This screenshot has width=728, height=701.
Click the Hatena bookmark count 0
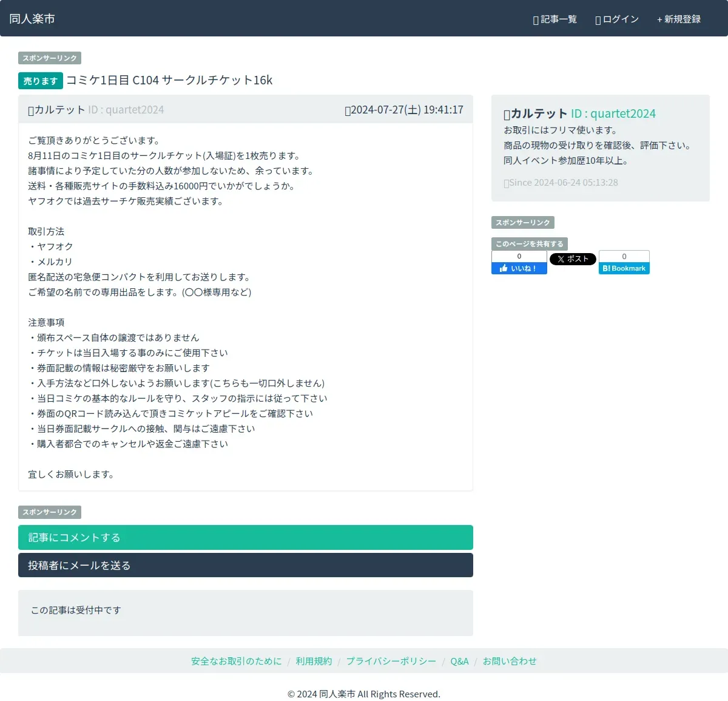click(624, 257)
